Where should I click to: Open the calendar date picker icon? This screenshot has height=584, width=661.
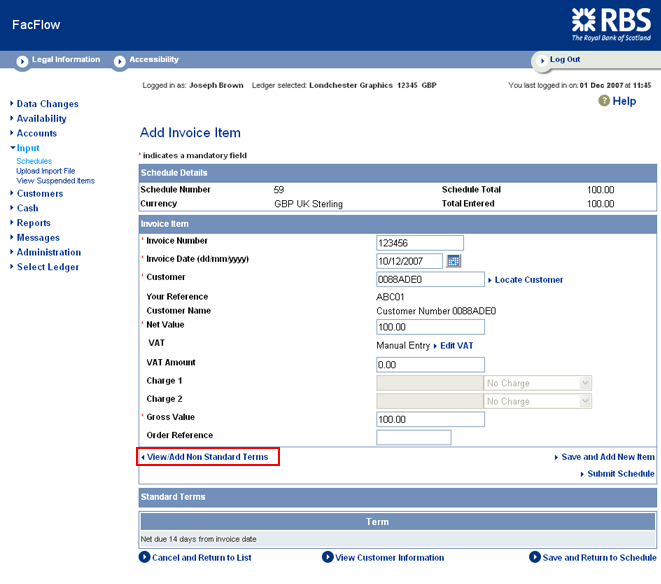(453, 261)
